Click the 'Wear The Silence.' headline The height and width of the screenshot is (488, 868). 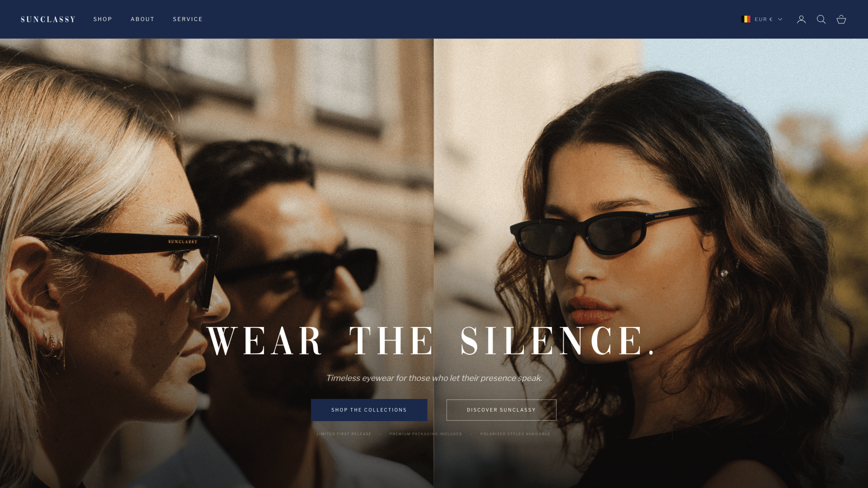[430, 341]
